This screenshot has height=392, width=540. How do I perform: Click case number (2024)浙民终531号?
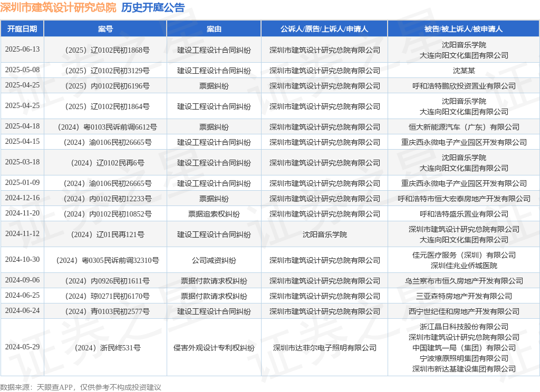[x=107, y=348]
